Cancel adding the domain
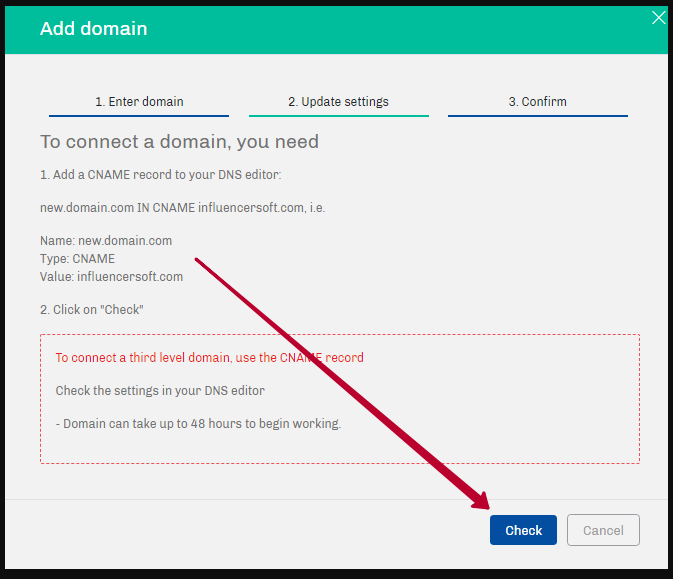 point(603,530)
